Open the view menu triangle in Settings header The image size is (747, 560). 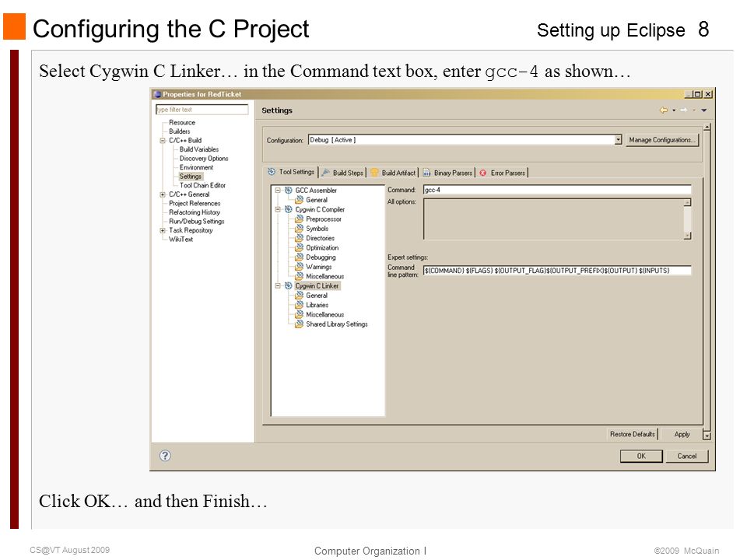click(704, 110)
